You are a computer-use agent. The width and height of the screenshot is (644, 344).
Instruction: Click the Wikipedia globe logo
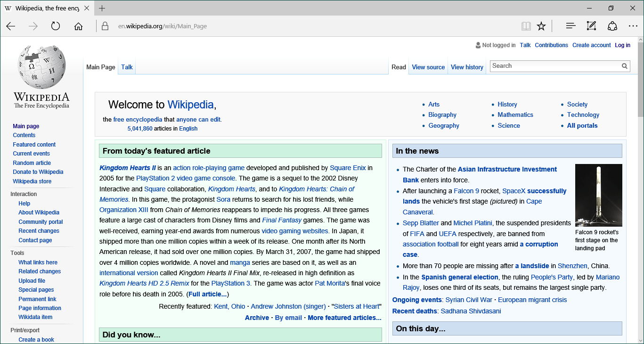pyautogui.click(x=41, y=67)
